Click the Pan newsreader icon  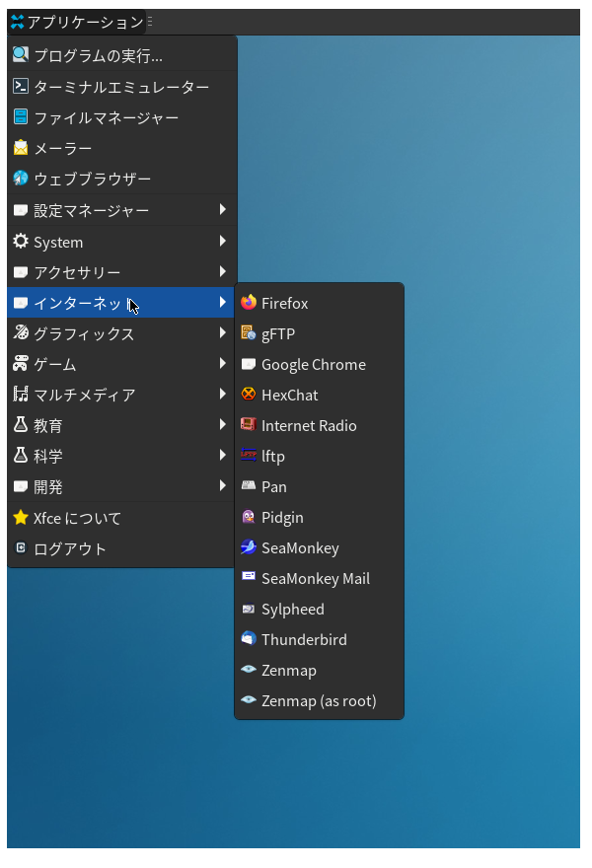(249, 485)
